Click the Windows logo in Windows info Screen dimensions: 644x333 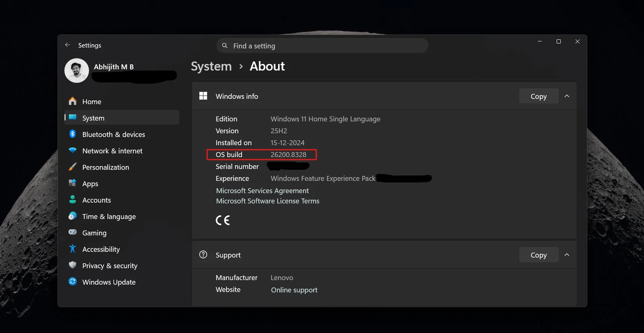203,96
